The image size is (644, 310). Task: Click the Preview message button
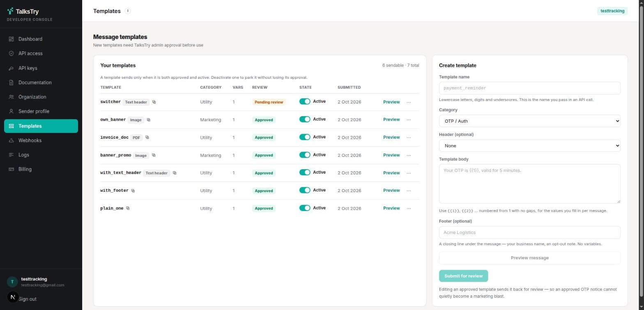point(529,258)
